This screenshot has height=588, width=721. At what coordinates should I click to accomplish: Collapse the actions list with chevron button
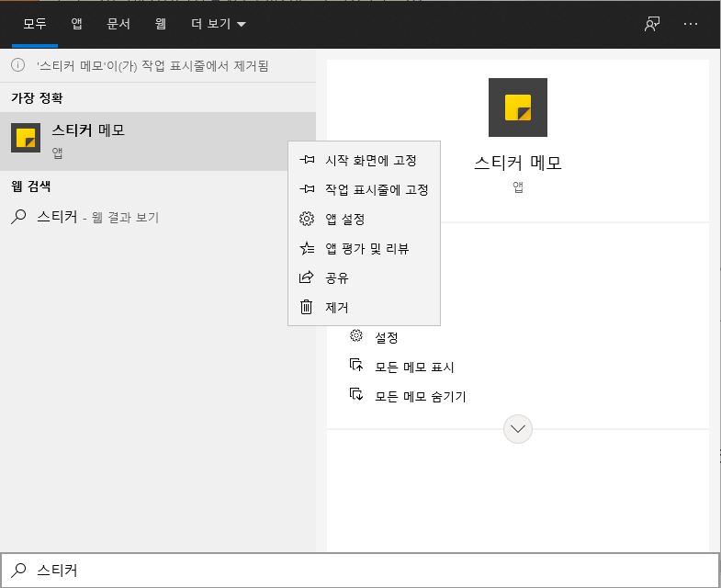(518, 429)
